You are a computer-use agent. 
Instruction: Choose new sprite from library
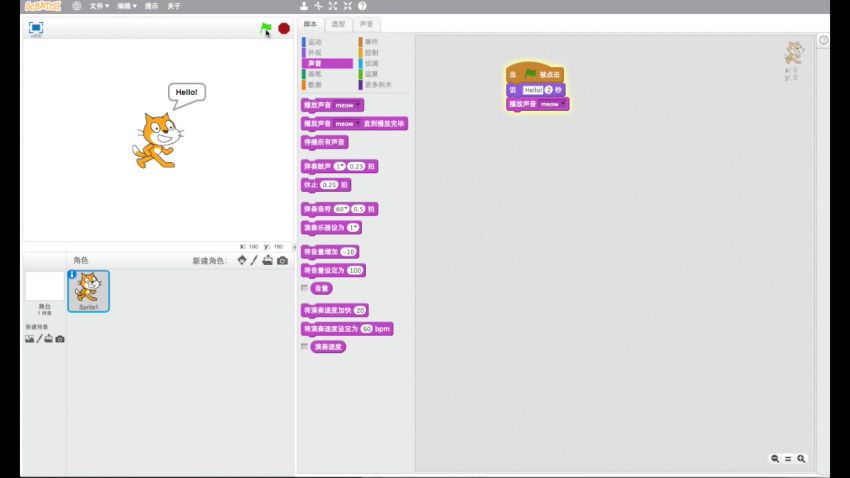[x=242, y=261]
